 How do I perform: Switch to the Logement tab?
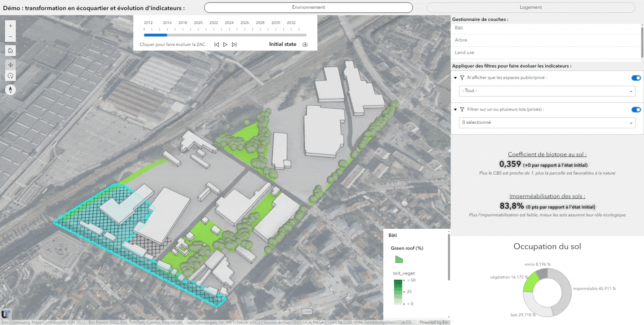[531, 8]
